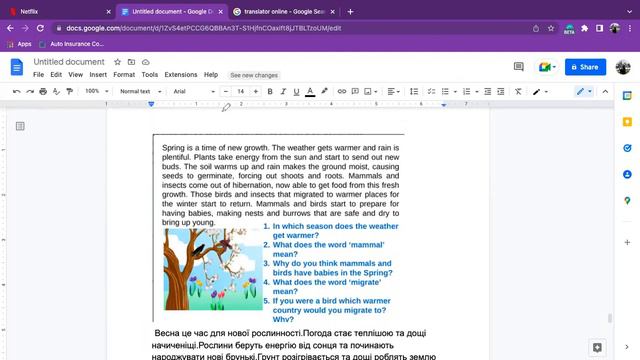Viewport: 640px width, 360px height.
Task: Open the File menu
Action: point(38,75)
